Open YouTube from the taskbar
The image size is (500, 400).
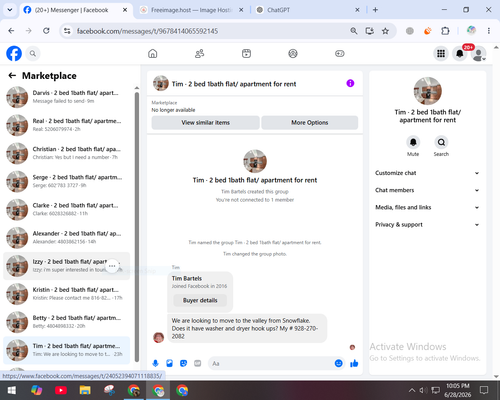pos(61,390)
